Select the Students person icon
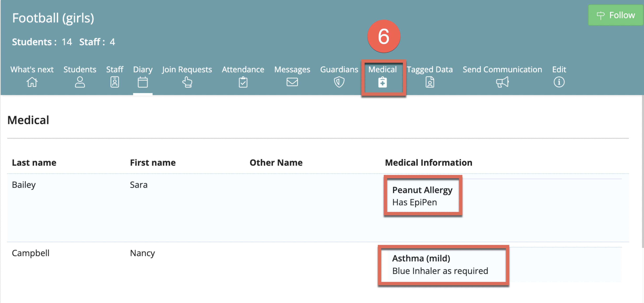644x303 pixels. [x=79, y=82]
